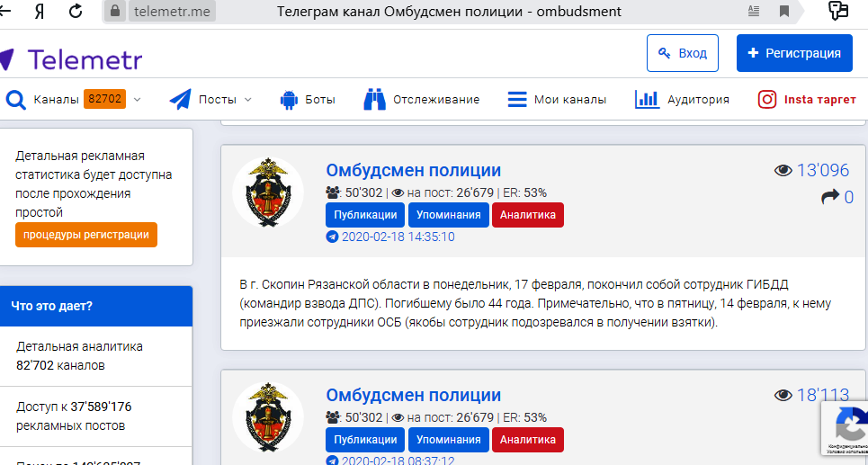Click the Регистрация button
This screenshot has width=868, height=465.
(794, 53)
